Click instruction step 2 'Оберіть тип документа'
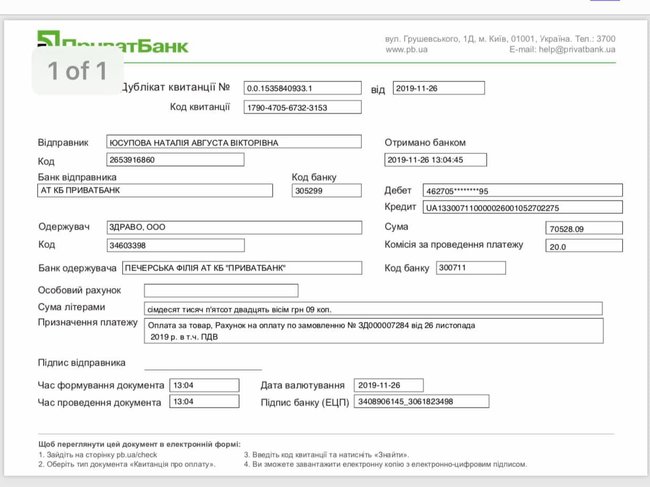650x487 pixels. [x=127, y=464]
